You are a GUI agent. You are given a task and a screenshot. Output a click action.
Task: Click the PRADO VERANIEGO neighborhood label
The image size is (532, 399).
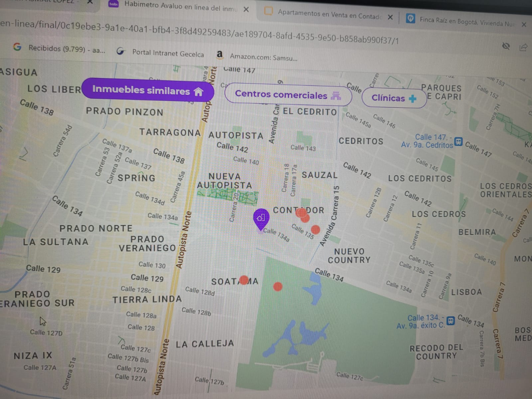click(x=147, y=244)
